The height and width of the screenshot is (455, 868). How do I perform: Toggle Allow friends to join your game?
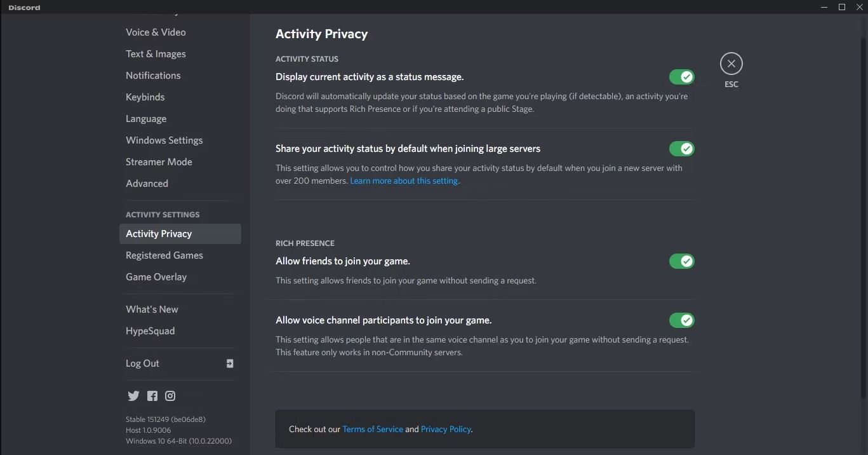click(x=682, y=261)
